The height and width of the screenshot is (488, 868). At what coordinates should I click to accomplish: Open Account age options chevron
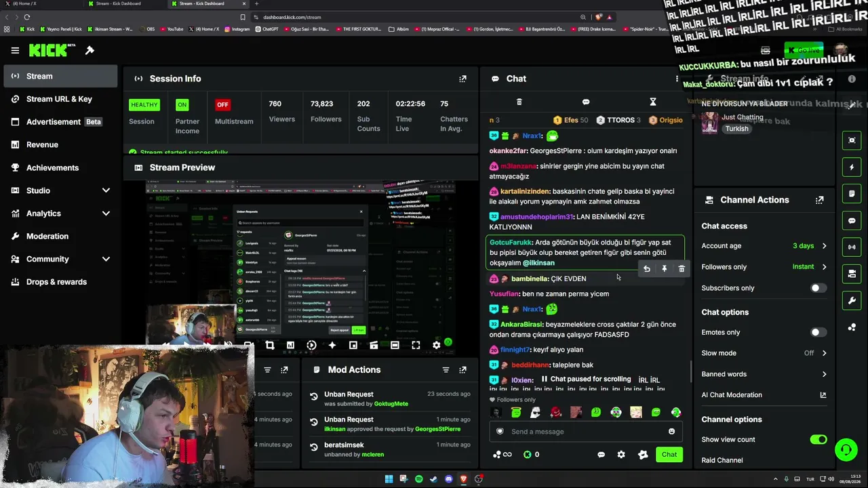(824, 246)
